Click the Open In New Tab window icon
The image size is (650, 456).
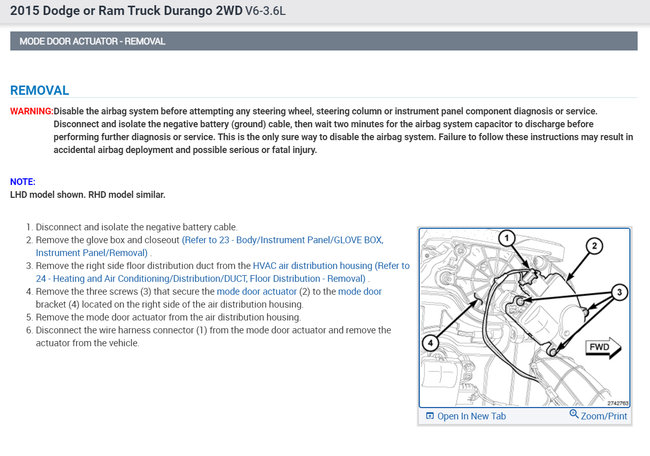point(430,416)
